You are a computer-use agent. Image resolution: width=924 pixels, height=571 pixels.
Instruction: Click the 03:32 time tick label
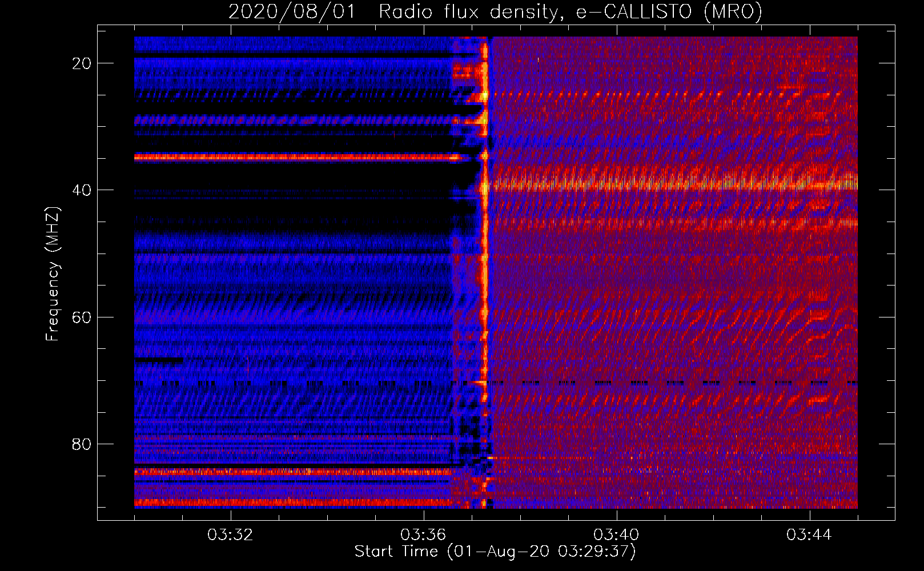pyautogui.click(x=231, y=535)
